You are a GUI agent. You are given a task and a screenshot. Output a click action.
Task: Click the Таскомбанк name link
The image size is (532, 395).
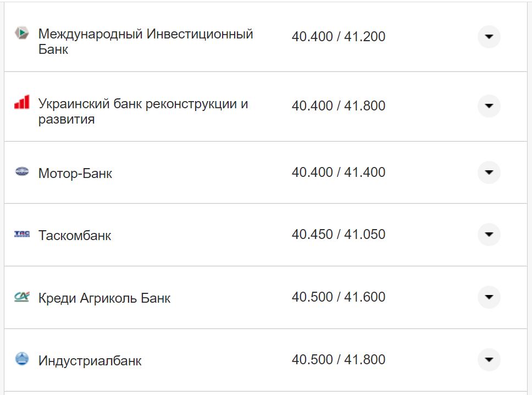(75, 235)
